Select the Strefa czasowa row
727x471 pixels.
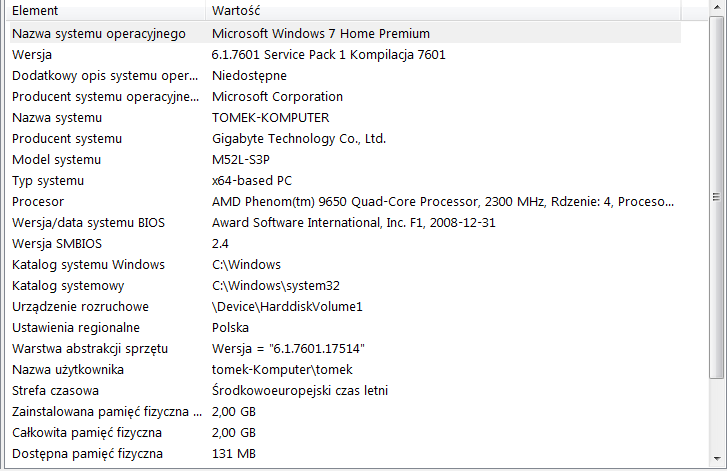pyautogui.click(x=345, y=390)
